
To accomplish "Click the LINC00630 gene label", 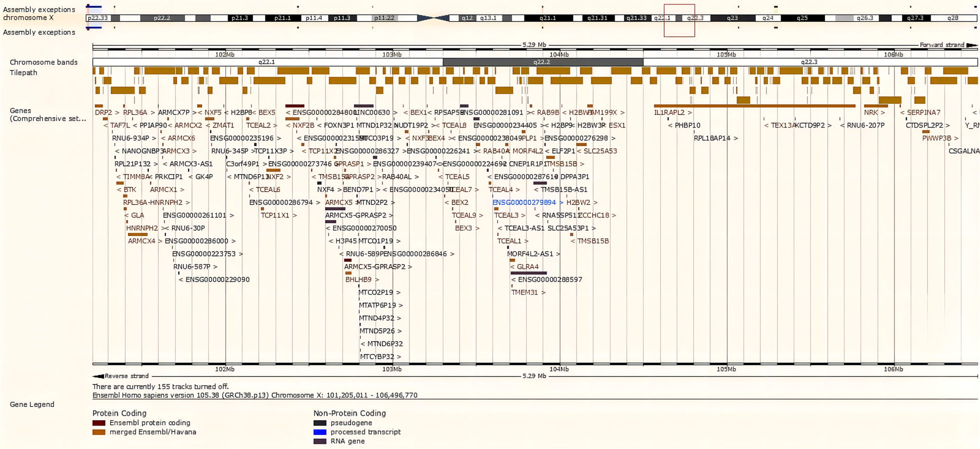I will [x=375, y=112].
